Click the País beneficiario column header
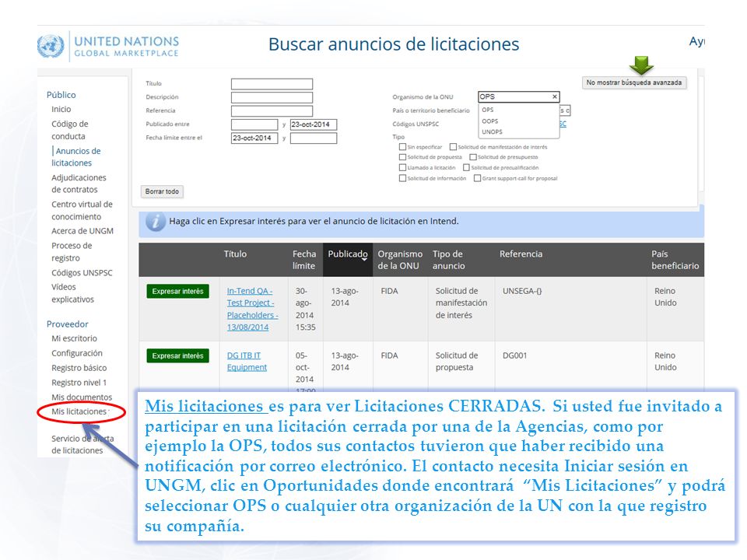The width and height of the screenshot is (747, 560). [675, 260]
